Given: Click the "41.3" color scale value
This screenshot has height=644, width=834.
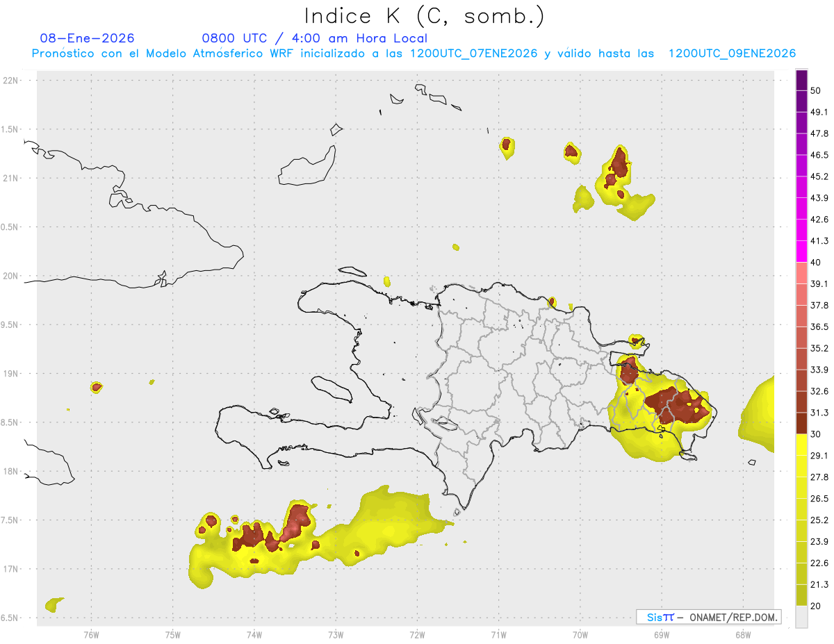Looking at the screenshot, I should 819,241.
